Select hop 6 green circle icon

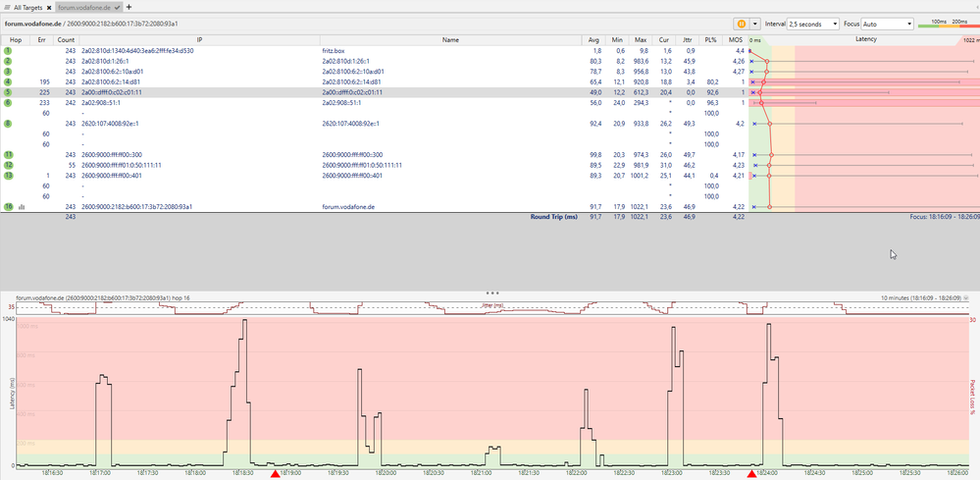point(8,102)
